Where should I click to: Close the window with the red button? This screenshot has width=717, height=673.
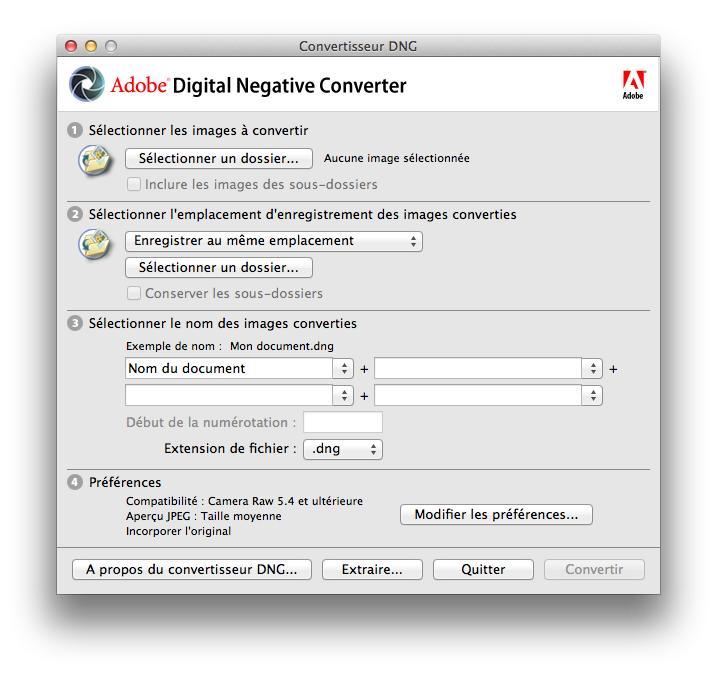tap(71, 46)
